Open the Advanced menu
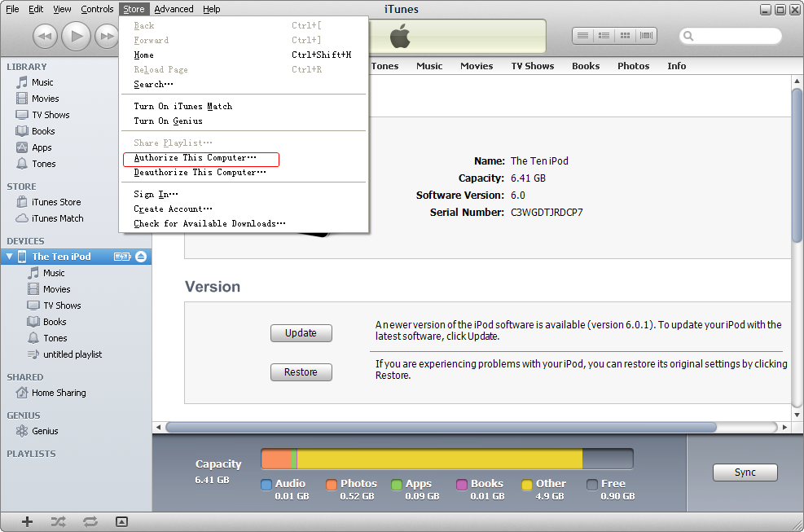The width and height of the screenshot is (804, 532). pyautogui.click(x=174, y=9)
